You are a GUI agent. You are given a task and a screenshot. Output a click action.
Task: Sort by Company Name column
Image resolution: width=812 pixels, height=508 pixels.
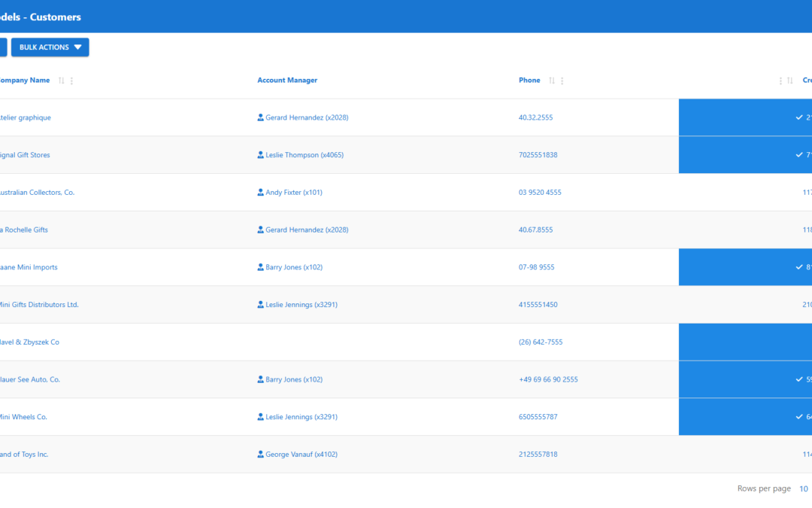click(61, 81)
